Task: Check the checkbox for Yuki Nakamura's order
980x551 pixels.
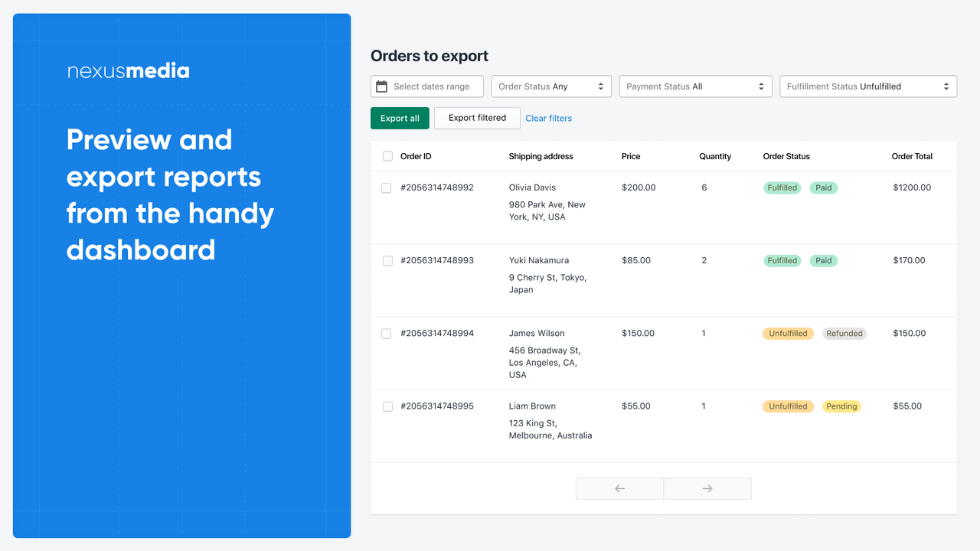Action: [x=387, y=260]
